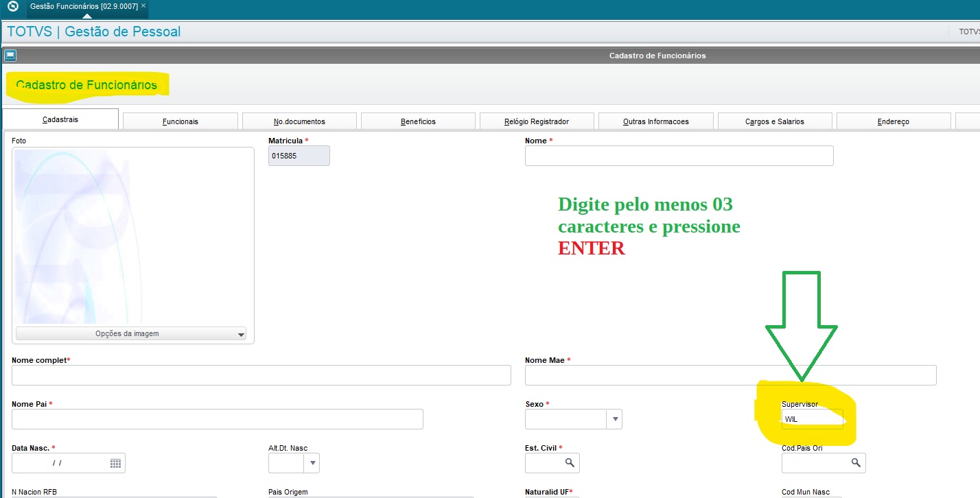Open the calendar picker for Data Nasc.
This screenshot has width=980, height=498.
[x=115, y=463]
